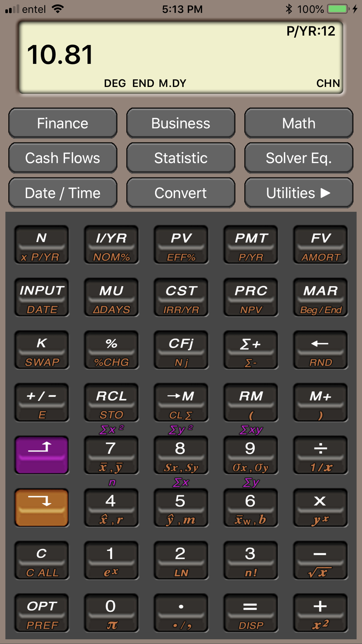Tap the +/- sign change key
This screenshot has width=362, height=644.
click(42, 402)
